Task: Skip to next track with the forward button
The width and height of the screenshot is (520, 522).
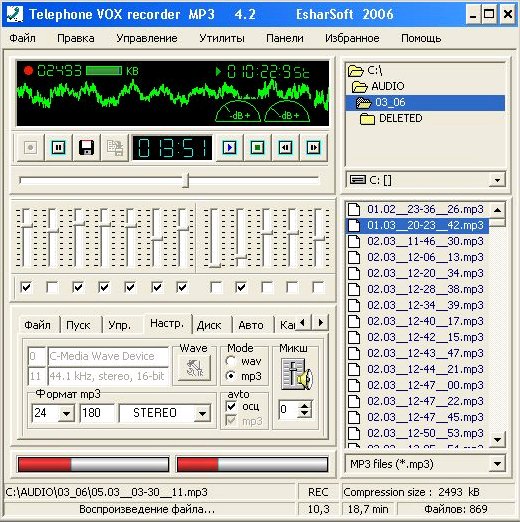Action: tap(314, 147)
